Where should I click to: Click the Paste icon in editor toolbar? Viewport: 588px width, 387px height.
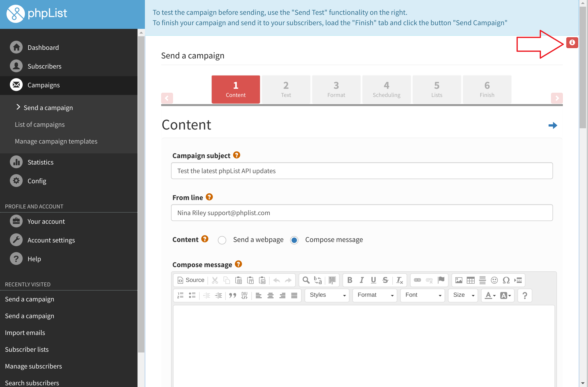click(238, 280)
